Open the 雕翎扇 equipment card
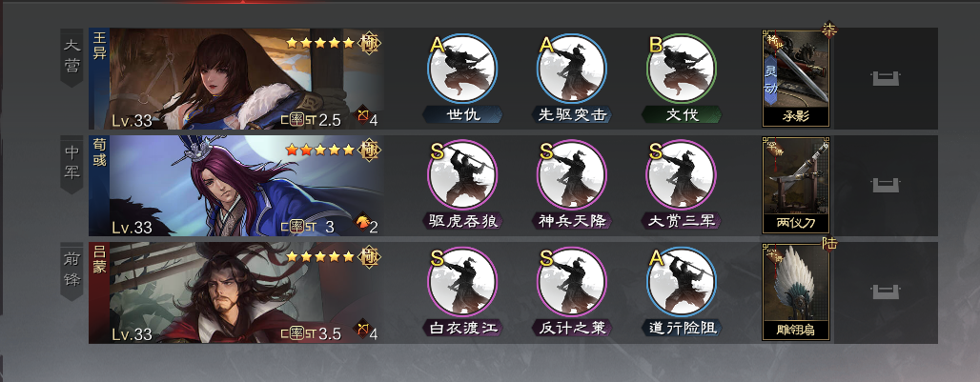This screenshot has height=382, width=980. coord(796,292)
